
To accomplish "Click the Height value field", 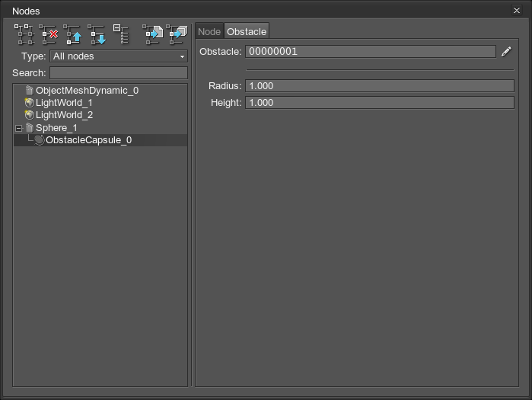I will coord(379,103).
